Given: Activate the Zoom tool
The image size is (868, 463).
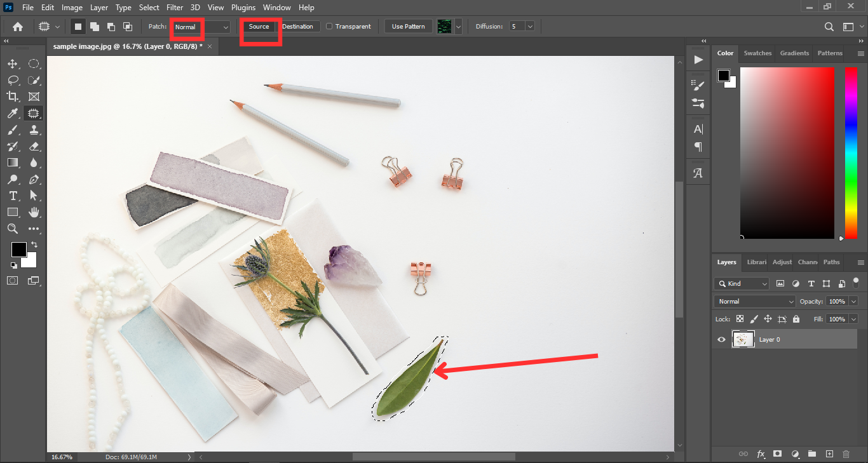Looking at the screenshot, I should coord(13,229).
